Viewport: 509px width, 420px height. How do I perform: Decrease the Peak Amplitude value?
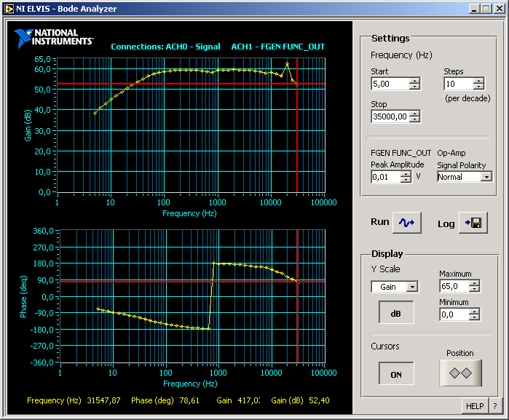click(406, 180)
